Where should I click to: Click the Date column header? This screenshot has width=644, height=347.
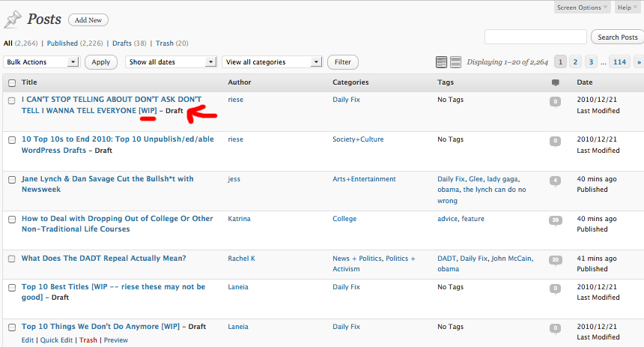[584, 82]
